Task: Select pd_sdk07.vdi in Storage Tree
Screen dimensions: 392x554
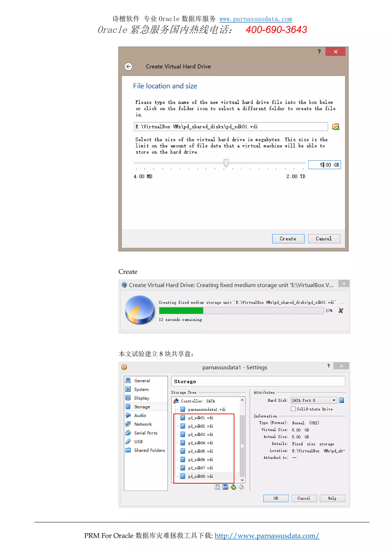Action: click(x=200, y=468)
